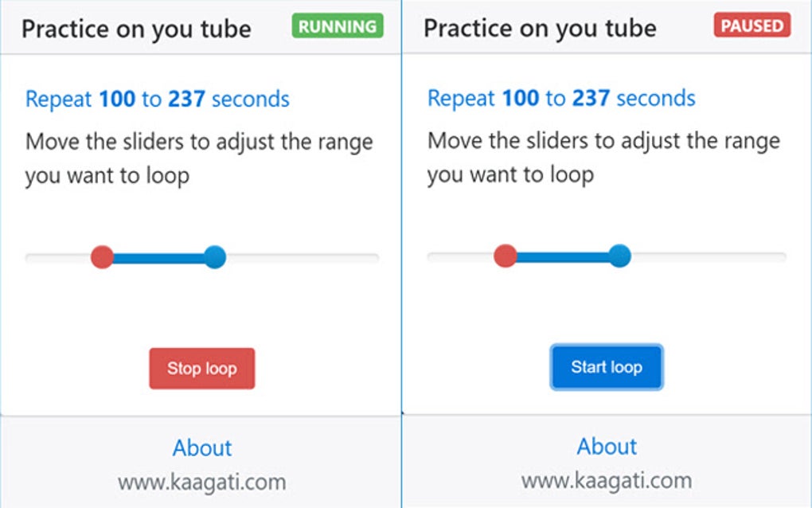Click the instruction text about adjusting range
812x508 pixels.
coord(199,158)
